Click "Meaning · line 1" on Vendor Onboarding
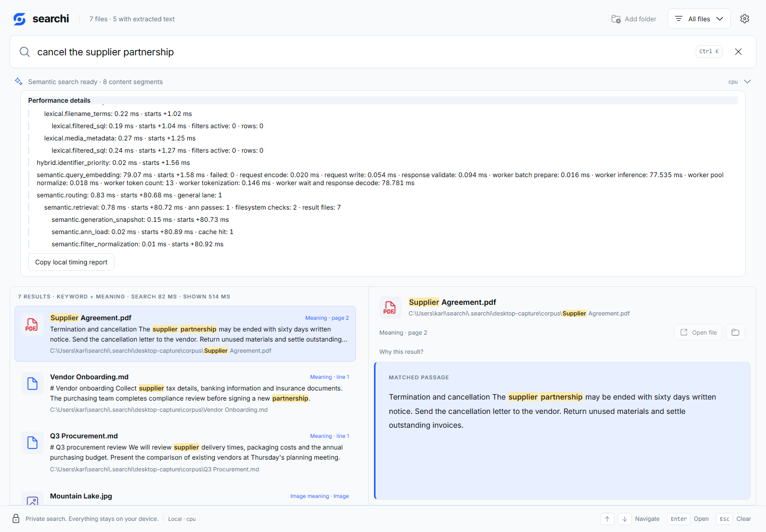Viewport: 766px width, 532px height. [330, 377]
